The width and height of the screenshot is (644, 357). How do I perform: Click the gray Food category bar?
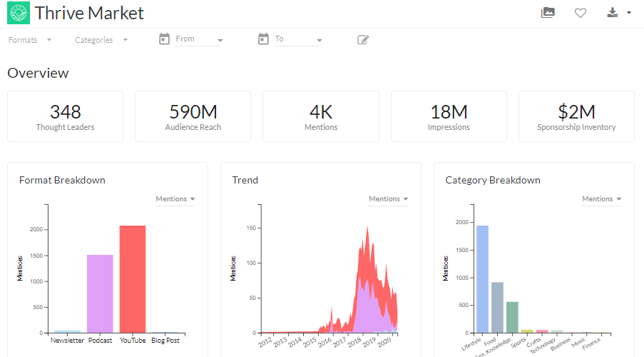497,307
